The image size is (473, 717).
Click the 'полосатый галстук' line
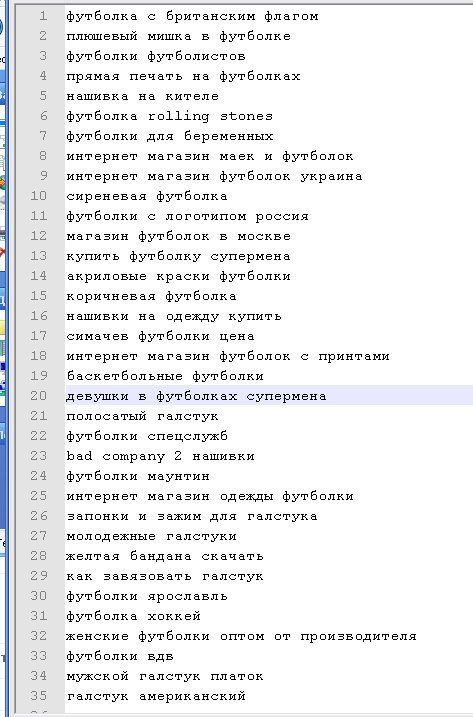(142, 416)
